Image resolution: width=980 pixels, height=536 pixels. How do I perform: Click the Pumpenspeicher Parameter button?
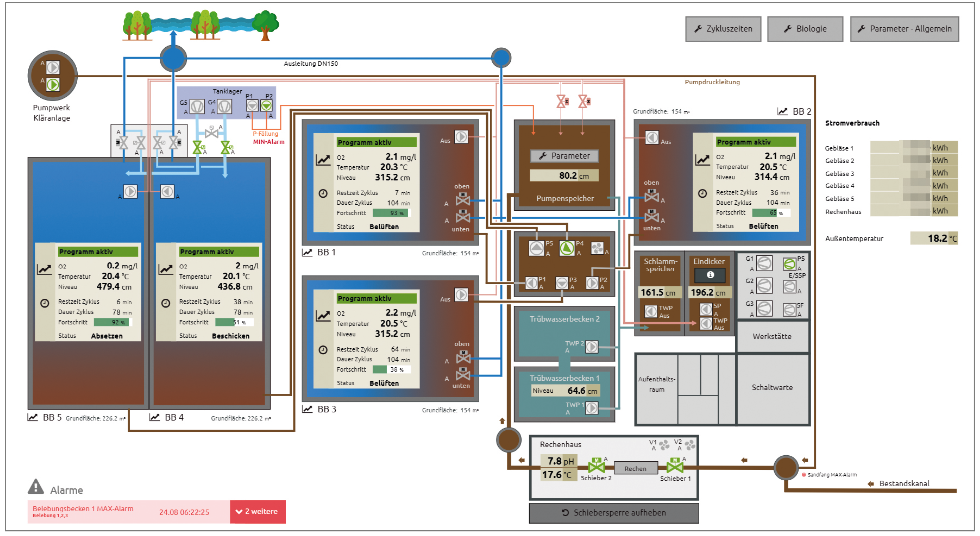564,156
